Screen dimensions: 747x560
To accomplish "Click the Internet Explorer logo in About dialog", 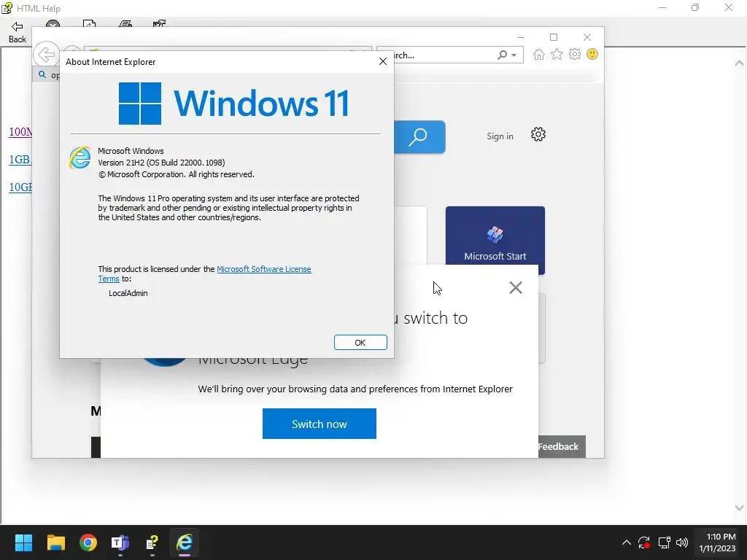I will click(80, 157).
